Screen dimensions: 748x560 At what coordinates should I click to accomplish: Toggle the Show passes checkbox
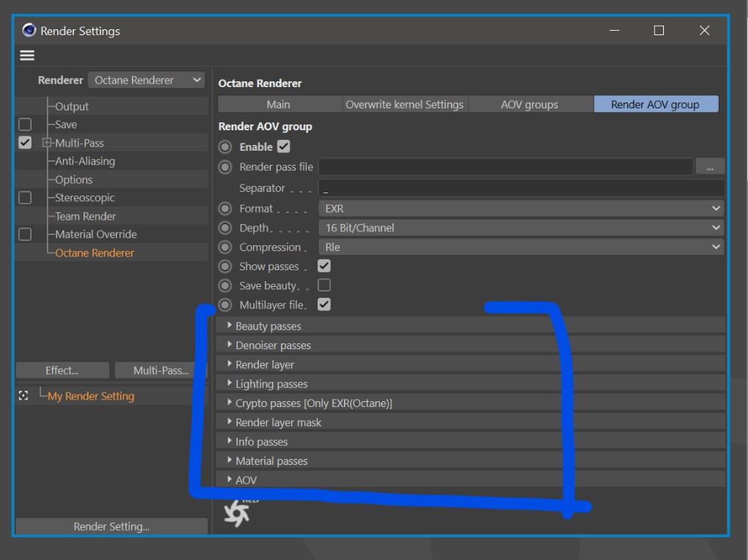324,266
